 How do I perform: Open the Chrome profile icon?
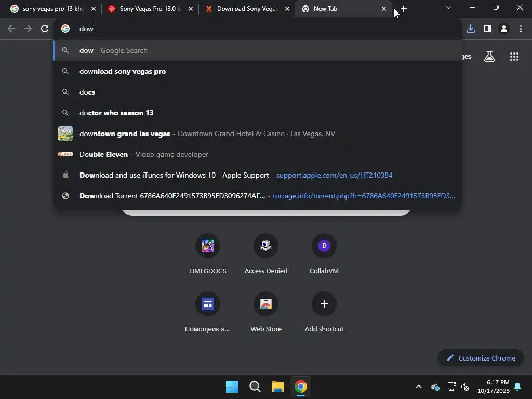coord(504,29)
